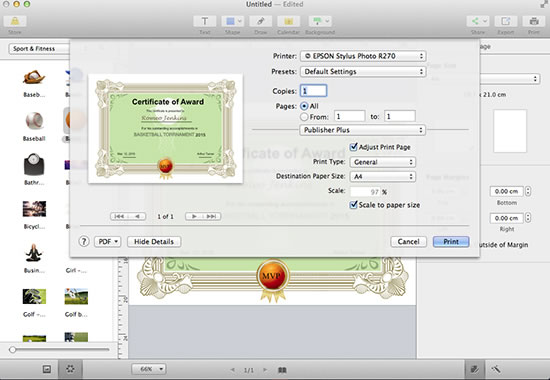Click the Copies input field
Screen dimensions: 550x380
314,91
